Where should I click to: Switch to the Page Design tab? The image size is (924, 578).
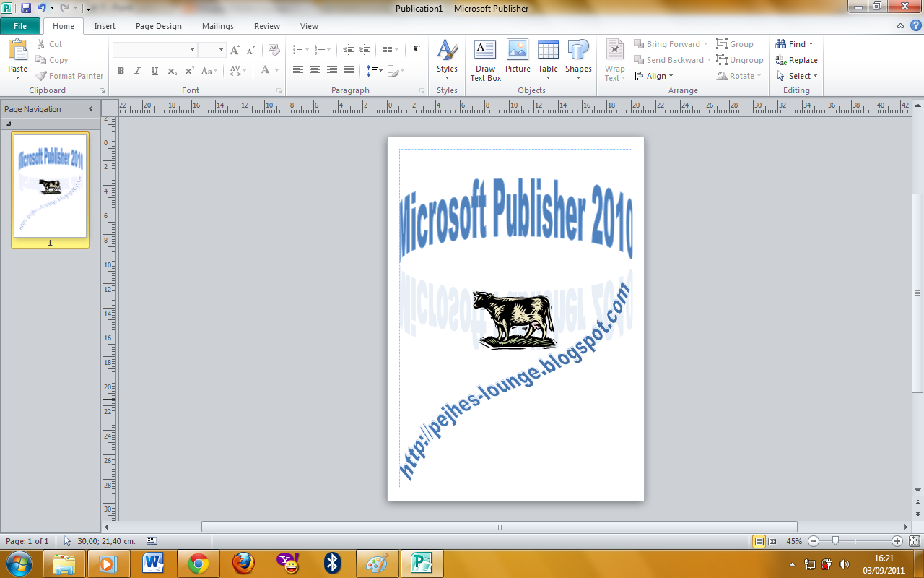pos(159,26)
